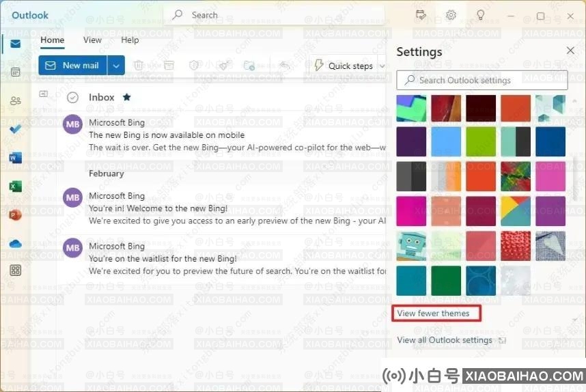Viewport: 586px width, 392px height.
Task: Select the lime green theme swatch
Action: pos(481,141)
